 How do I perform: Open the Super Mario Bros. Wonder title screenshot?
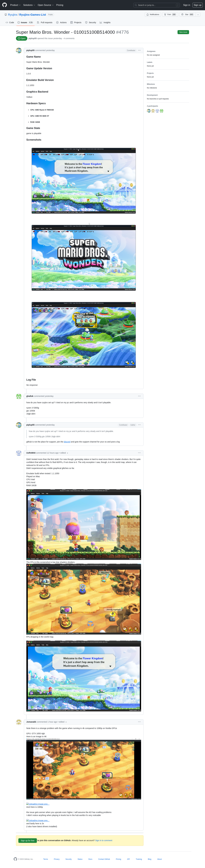click(84, 258)
